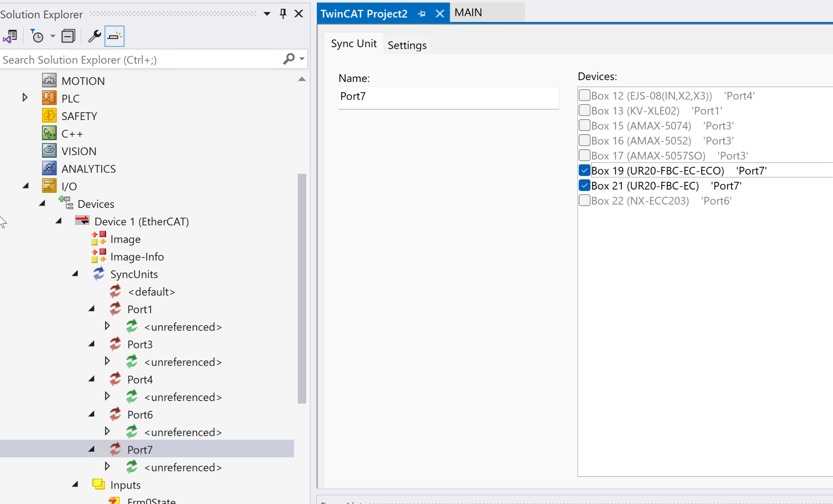This screenshot has height=504, width=833.
Task: Toggle the Preview Selected Items icon
Action: tap(114, 36)
